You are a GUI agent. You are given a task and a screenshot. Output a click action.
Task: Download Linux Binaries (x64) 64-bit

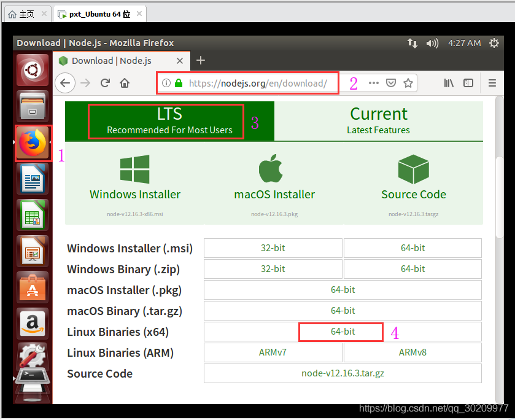pos(343,332)
